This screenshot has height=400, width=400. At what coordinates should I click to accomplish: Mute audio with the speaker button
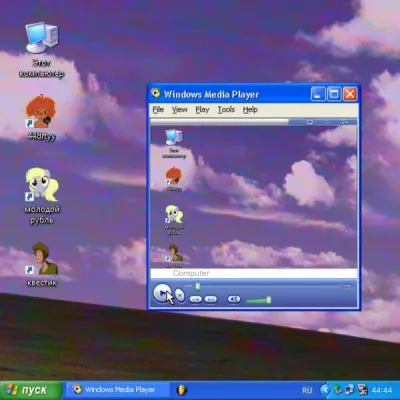234,299
